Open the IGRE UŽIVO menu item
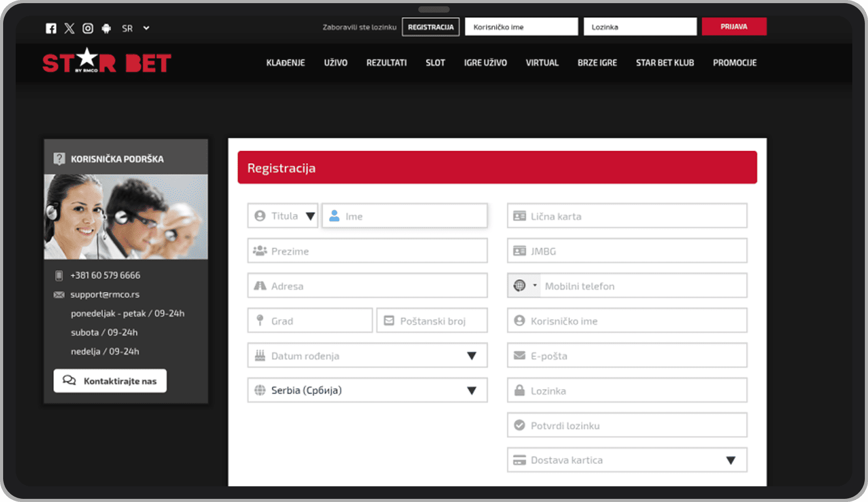The image size is (868, 502). click(x=485, y=63)
